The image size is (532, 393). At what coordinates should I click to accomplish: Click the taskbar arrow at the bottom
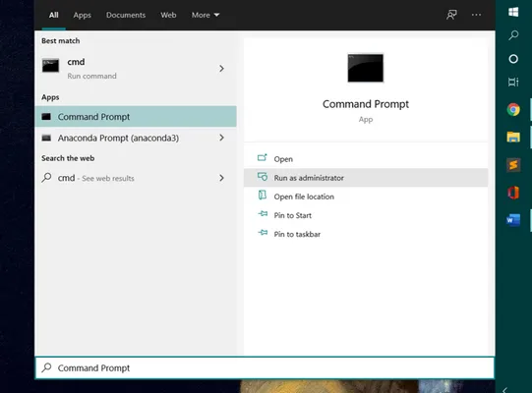(504, 390)
